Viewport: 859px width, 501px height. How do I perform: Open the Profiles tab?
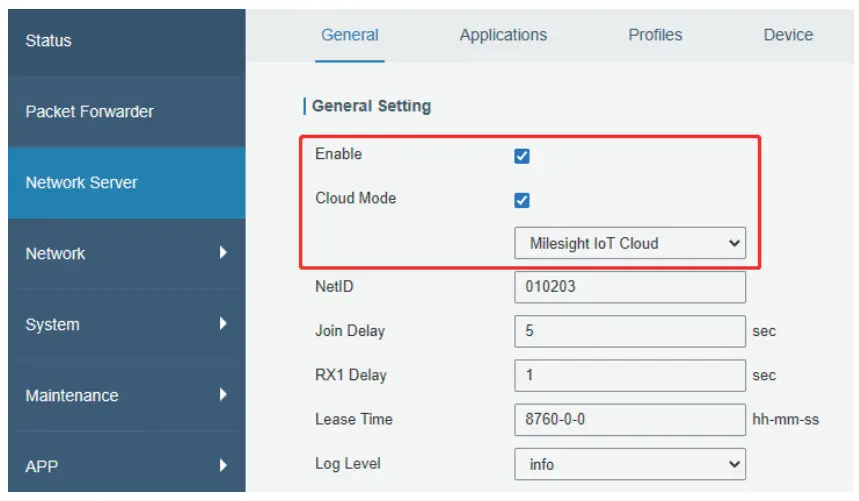[655, 35]
